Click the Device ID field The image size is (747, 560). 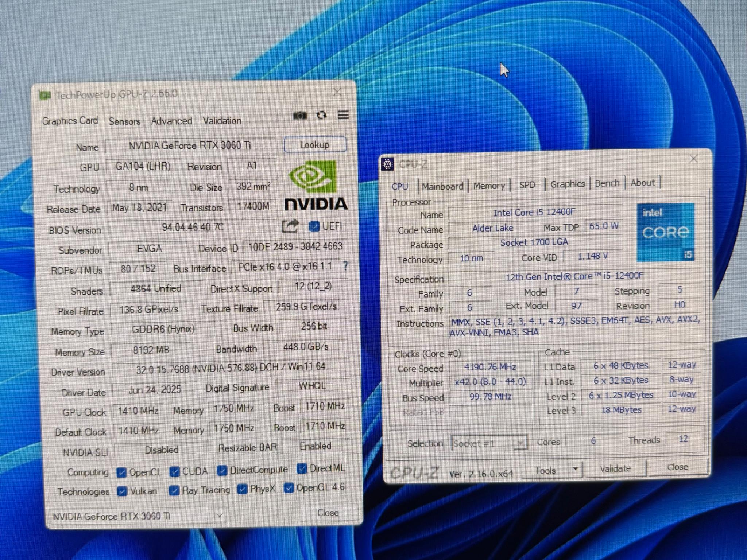pos(295,246)
